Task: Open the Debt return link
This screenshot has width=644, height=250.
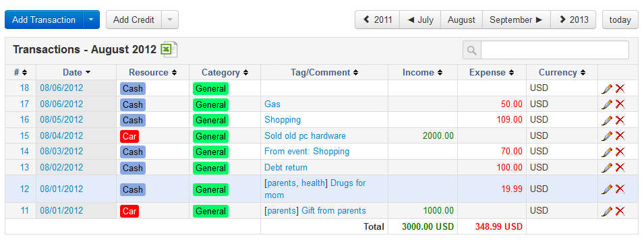Action: coord(286,168)
